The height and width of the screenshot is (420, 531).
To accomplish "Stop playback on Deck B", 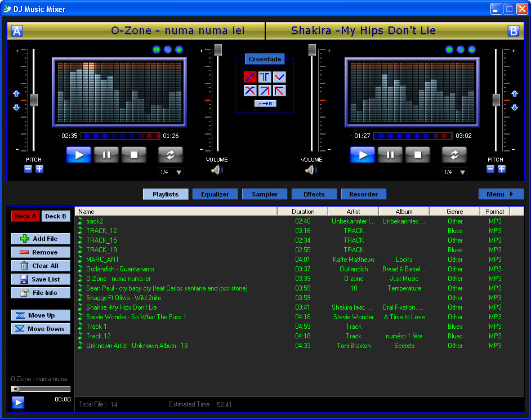I will [418, 155].
